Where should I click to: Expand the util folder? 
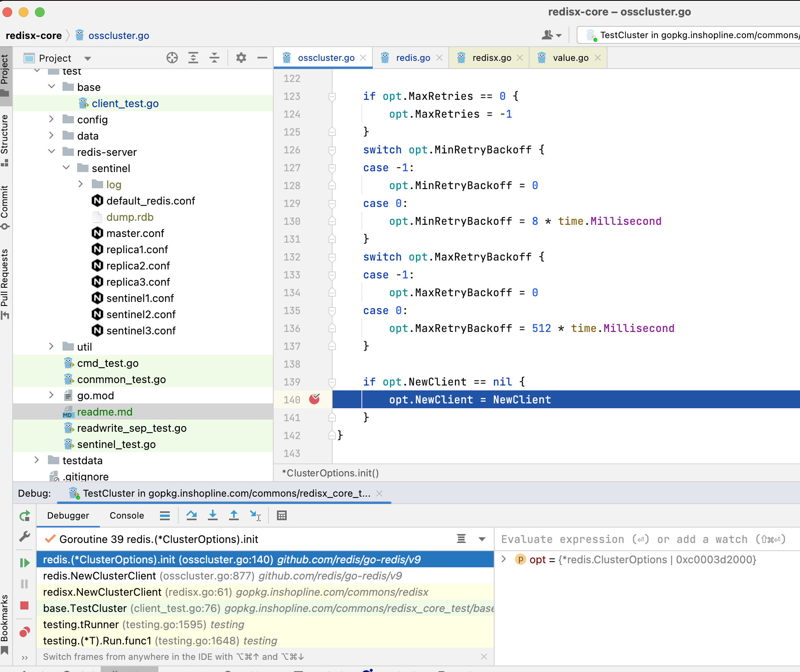[x=52, y=346]
